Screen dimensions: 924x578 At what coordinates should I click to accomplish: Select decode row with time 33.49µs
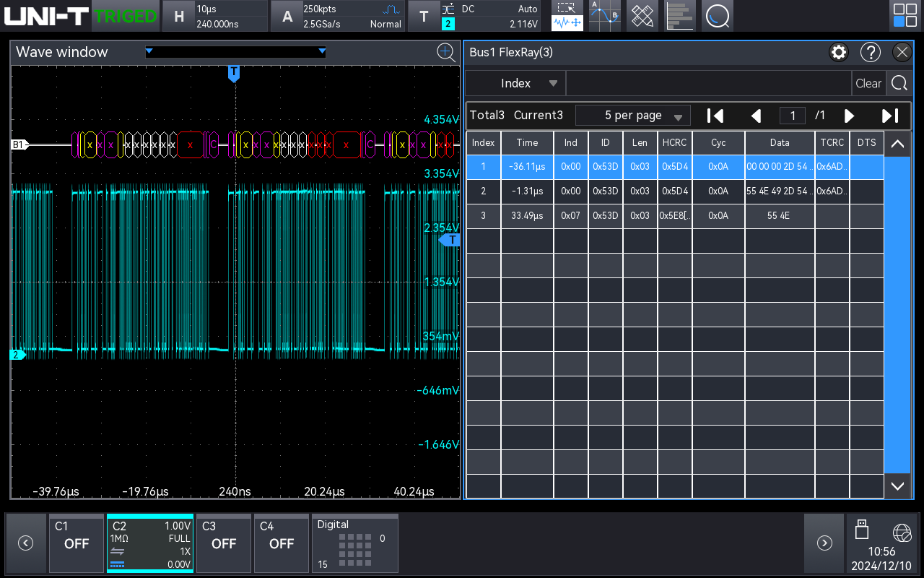(x=675, y=216)
